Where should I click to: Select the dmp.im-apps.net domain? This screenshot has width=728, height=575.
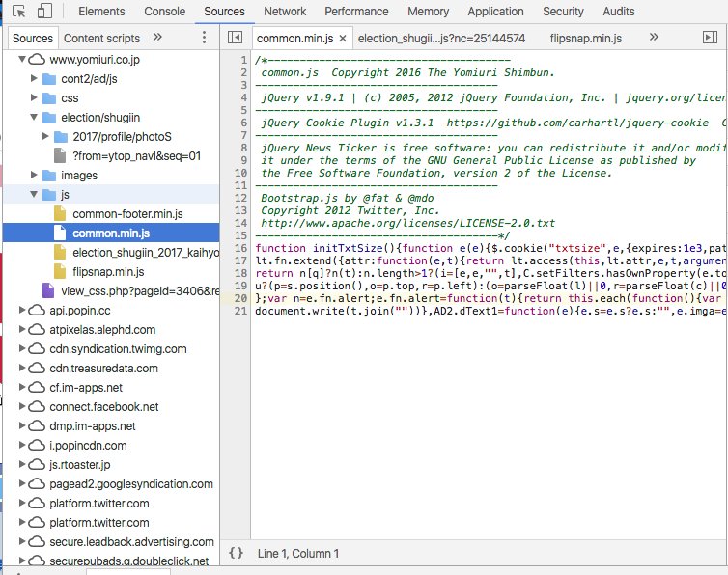pyautogui.click(x=93, y=426)
